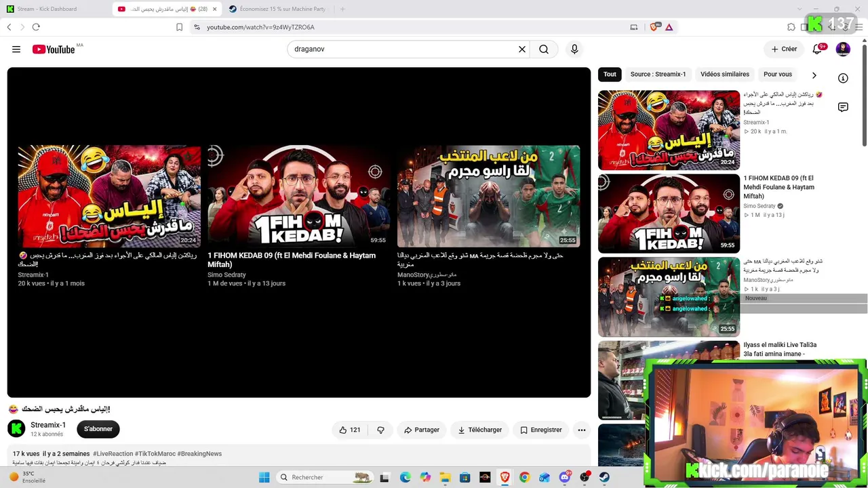Go back with the browser back arrow
The image size is (868, 488).
(9, 27)
